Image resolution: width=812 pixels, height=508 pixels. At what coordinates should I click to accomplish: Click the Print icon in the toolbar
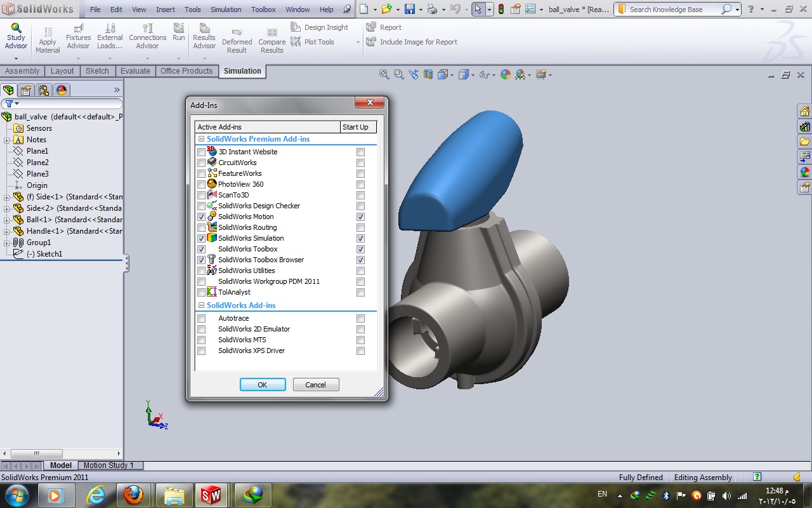pos(432,9)
